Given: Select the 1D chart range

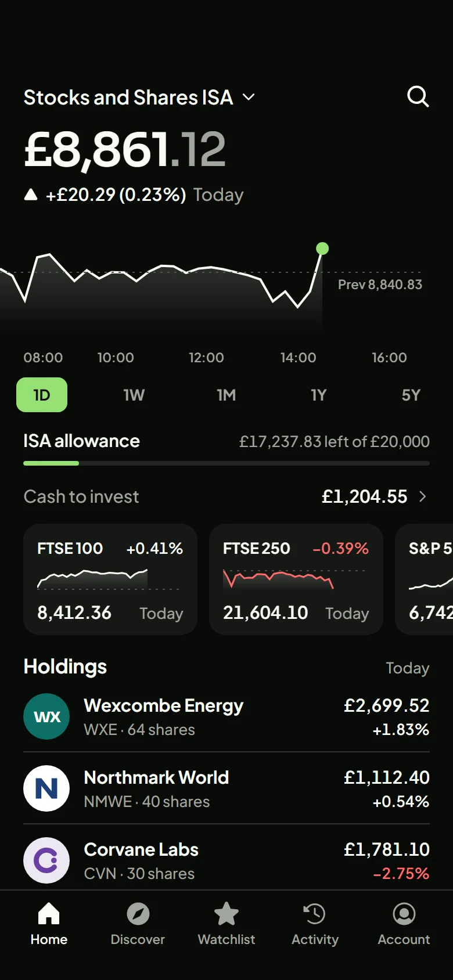Looking at the screenshot, I should coord(42,395).
